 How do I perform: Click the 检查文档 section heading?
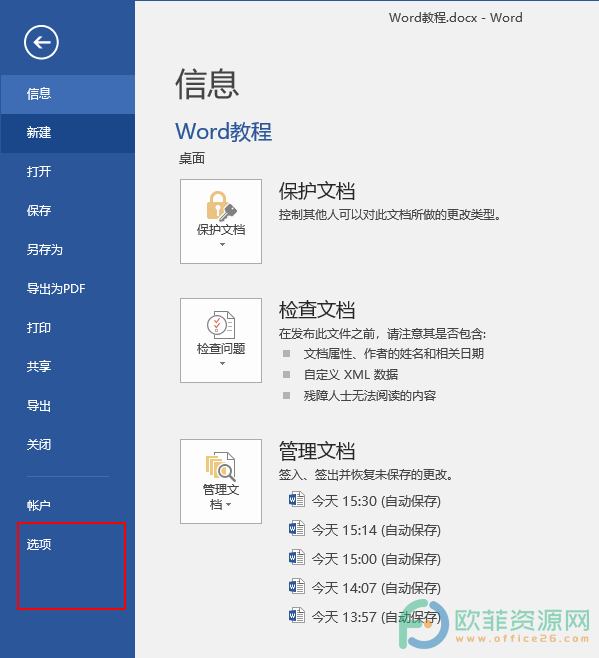click(x=317, y=310)
